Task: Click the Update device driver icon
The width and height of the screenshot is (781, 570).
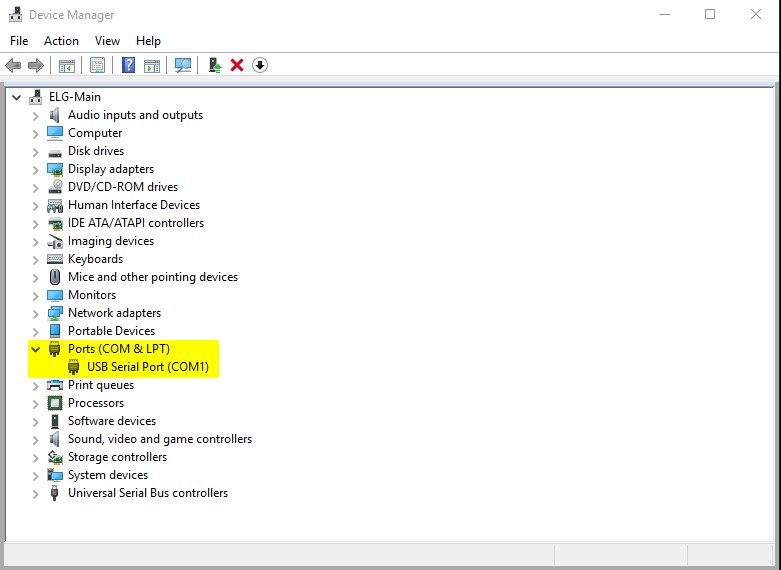Action: [214, 65]
